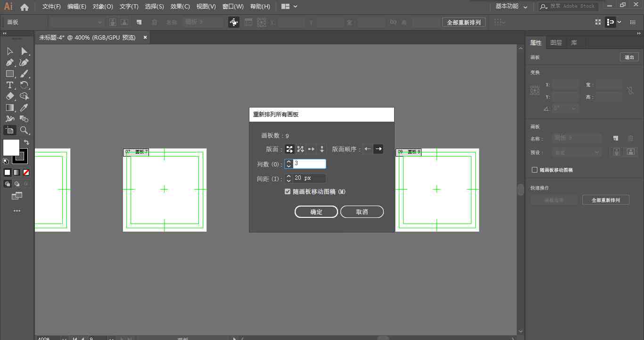Switch to the 图层 tab

coord(556,42)
